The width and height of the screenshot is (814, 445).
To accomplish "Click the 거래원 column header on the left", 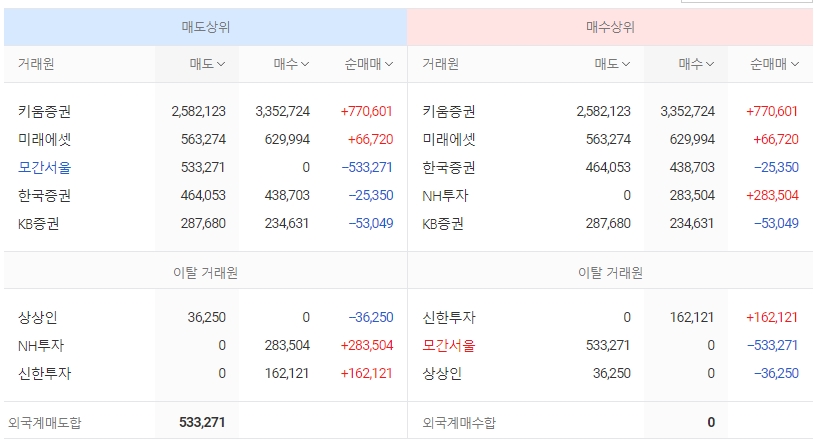I will point(36,64).
